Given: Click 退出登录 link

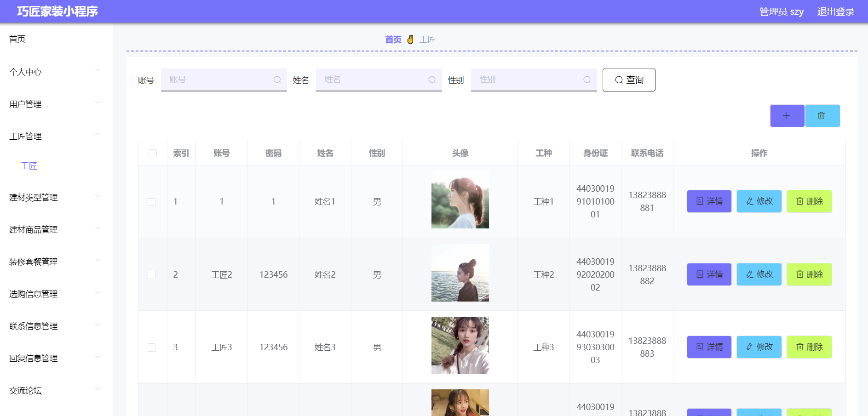Looking at the screenshot, I should point(836,11).
